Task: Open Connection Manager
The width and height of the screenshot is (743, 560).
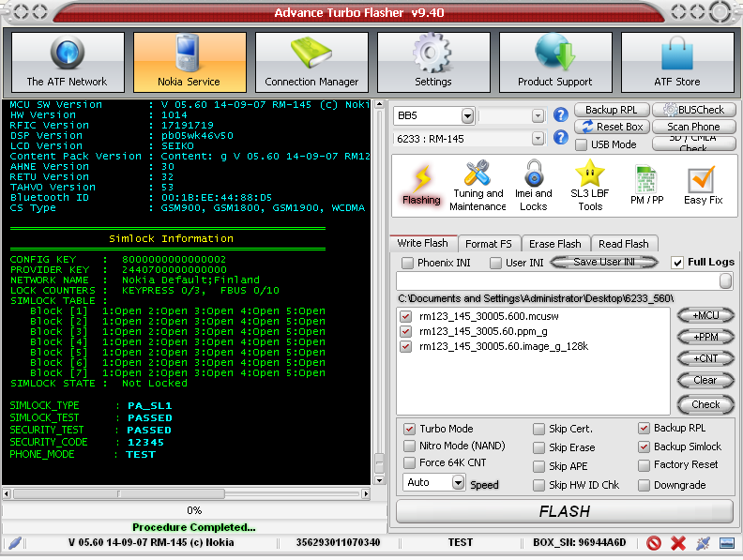Action: [x=311, y=62]
